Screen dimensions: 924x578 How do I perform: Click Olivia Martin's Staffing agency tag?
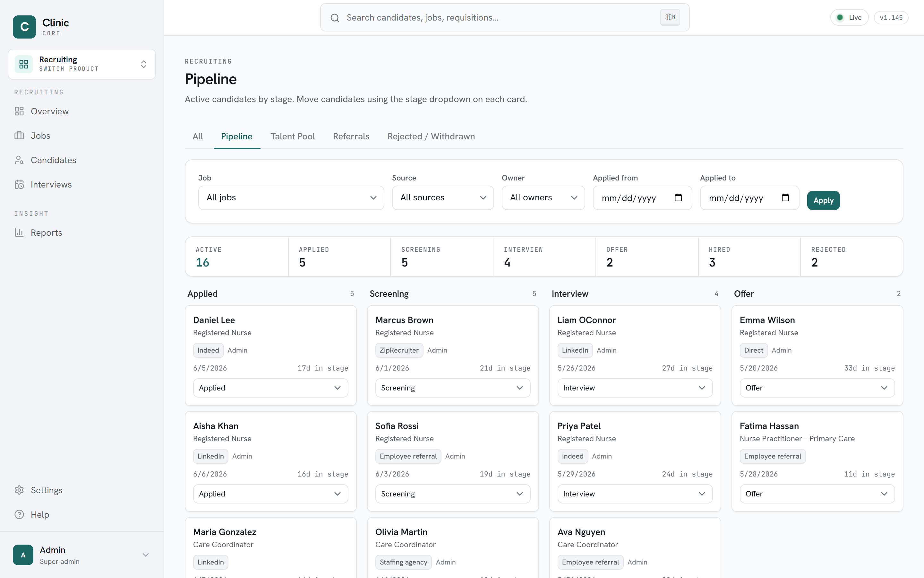tap(403, 562)
